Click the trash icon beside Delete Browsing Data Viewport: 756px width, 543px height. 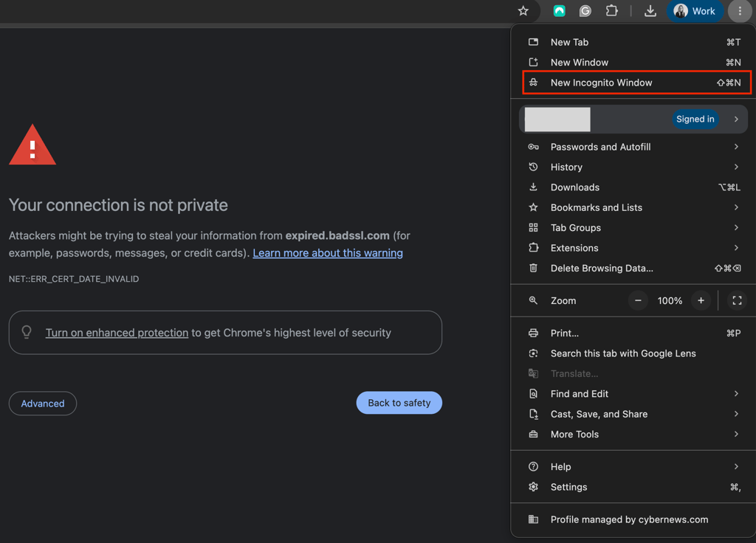pyautogui.click(x=533, y=268)
